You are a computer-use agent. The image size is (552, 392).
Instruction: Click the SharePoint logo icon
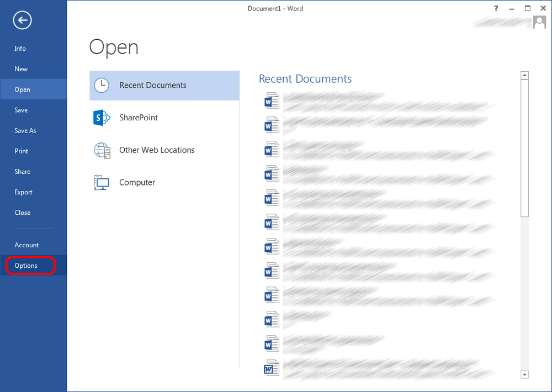coord(102,118)
